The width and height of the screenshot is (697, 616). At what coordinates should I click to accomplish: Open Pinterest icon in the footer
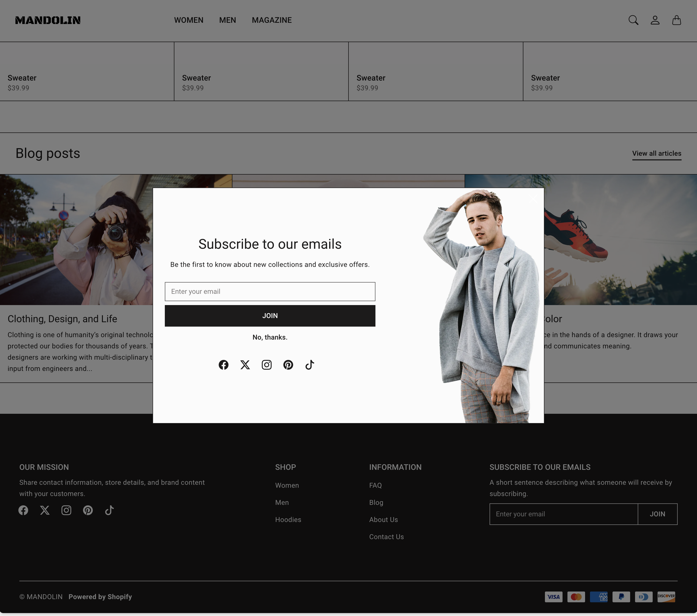(88, 510)
